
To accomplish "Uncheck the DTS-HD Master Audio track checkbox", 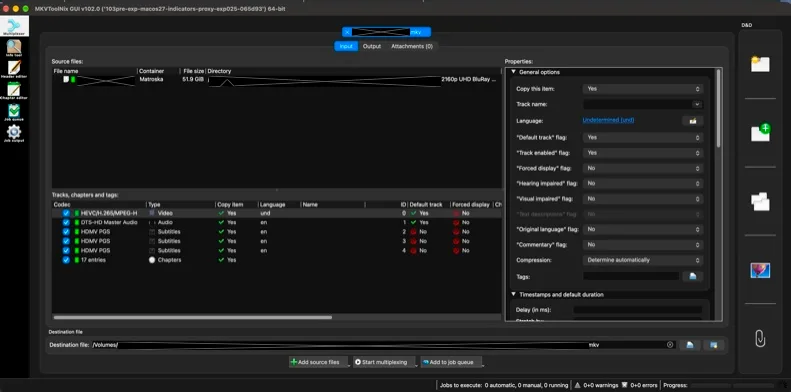I will [x=66, y=222].
